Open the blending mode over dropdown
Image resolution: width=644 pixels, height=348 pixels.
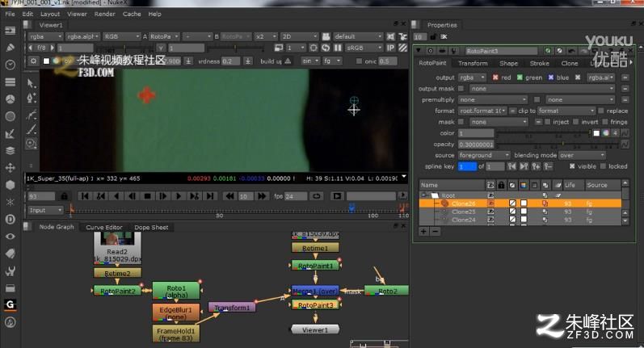click(x=582, y=155)
